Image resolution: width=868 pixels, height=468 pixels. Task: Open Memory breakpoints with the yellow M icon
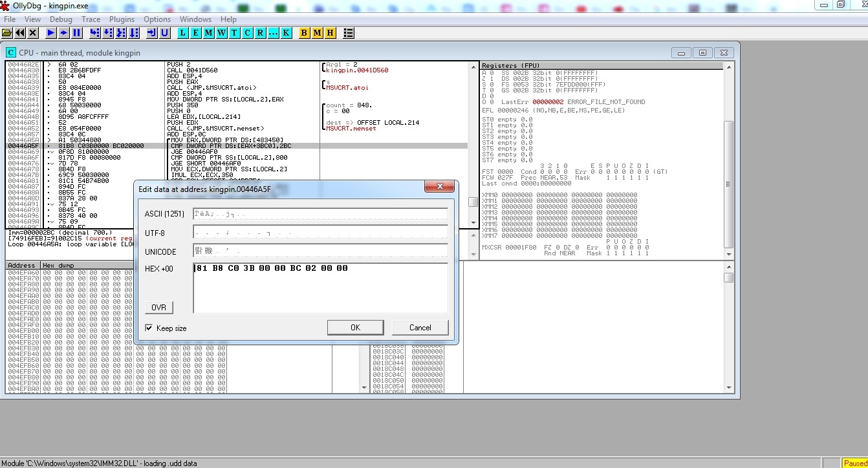(x=318, y=32)
